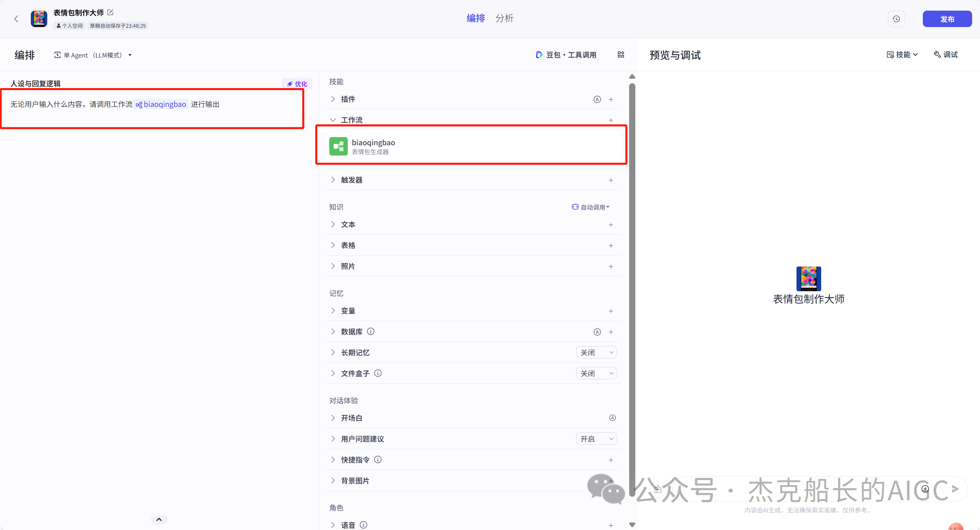Click the scrollbar down arrow in the skills panel

(632, 524)
